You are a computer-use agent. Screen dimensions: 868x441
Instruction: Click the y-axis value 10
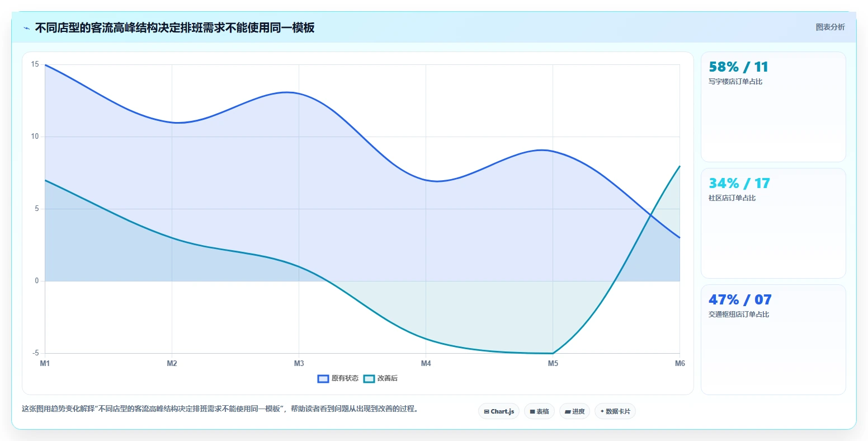coord(35,137)
